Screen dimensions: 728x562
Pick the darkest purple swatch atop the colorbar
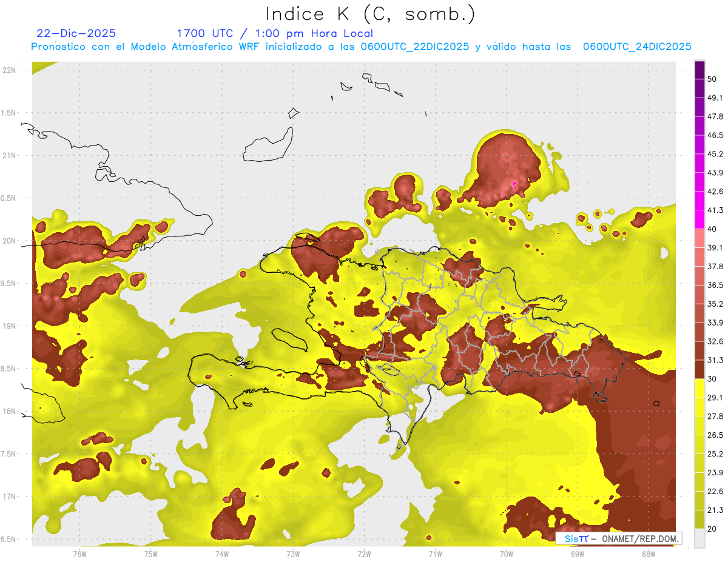pos(700,70)
